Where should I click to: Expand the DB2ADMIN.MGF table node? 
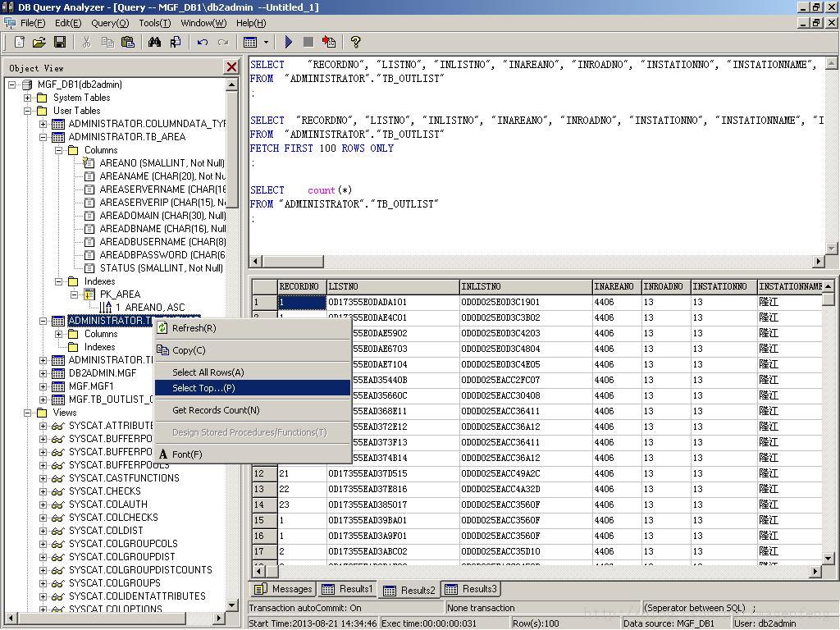pos(43,373)
